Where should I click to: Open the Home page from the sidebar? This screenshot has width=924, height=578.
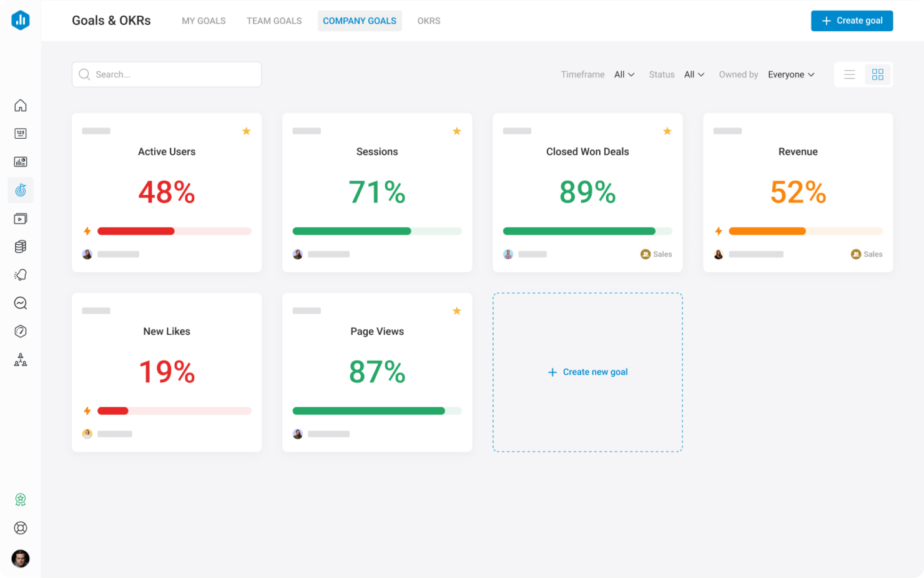point(21,106)
